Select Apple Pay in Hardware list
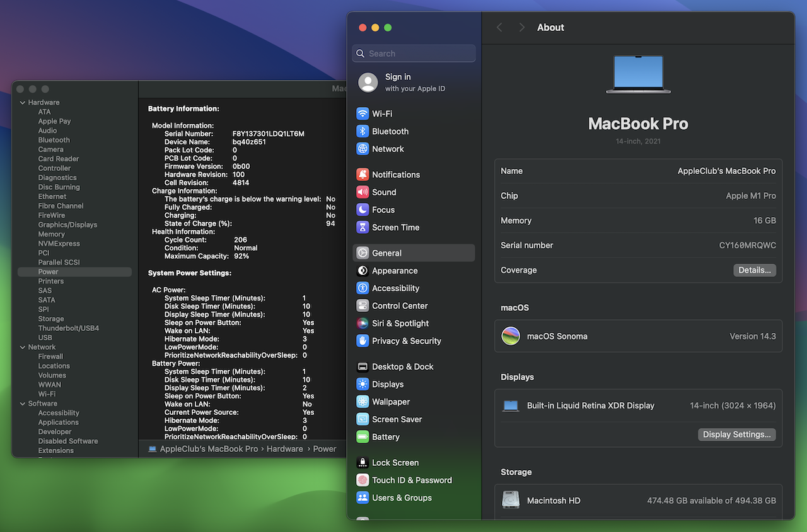The width and height of the screenshot is (807, 532). click(x=54, y=121)
